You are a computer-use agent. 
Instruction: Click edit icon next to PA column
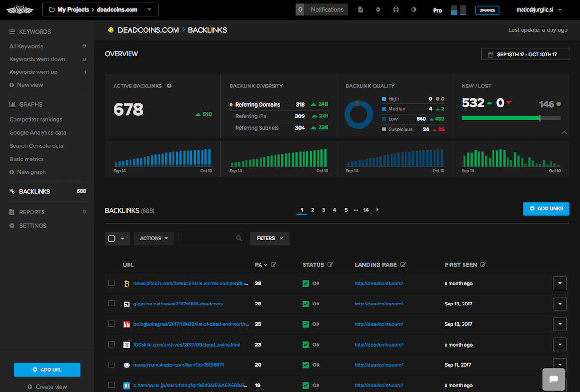click(274, 265)
